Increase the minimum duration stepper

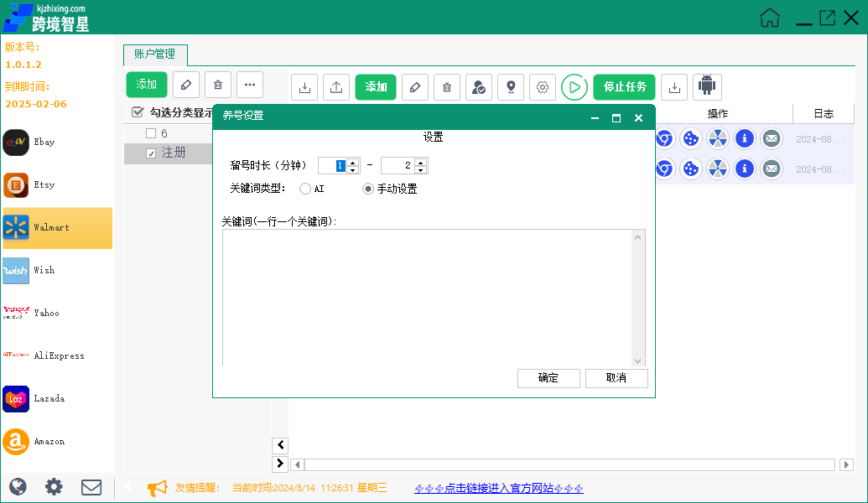coord(352,162)
